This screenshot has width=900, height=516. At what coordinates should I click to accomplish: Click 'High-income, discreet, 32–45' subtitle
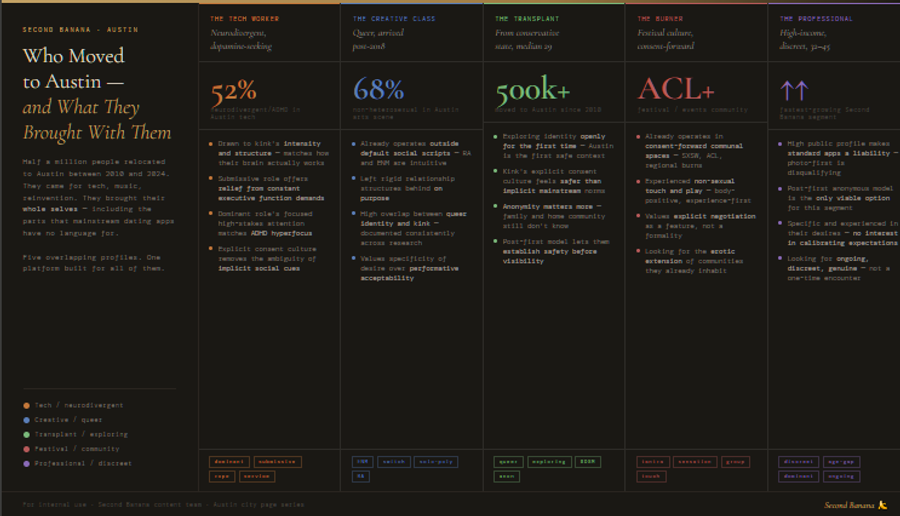[x=804, y=40]
